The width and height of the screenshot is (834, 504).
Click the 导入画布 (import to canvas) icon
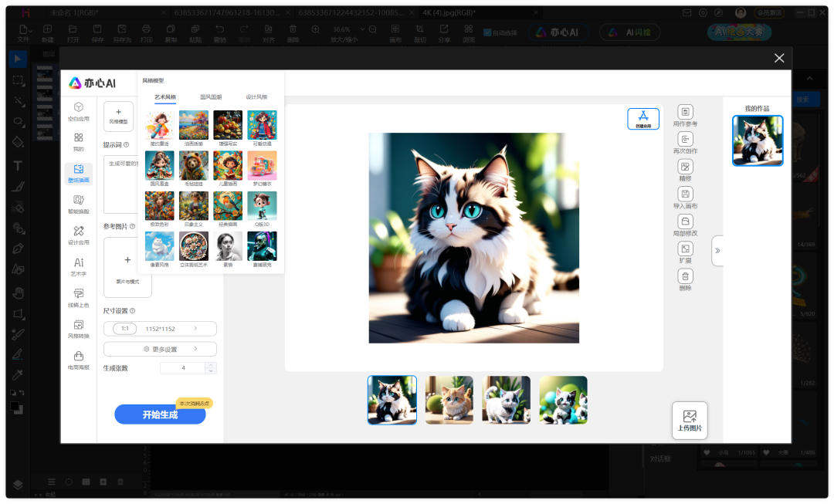tap(685, 194)
